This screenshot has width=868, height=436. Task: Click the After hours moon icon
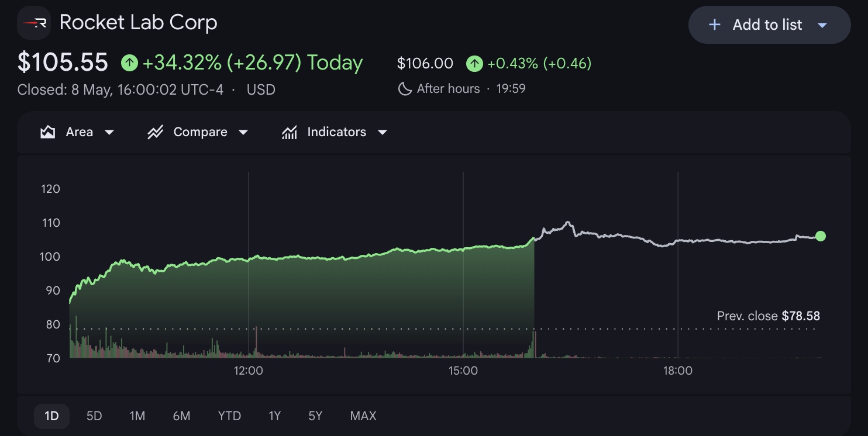pyautogui.click(x=404, y=89)
